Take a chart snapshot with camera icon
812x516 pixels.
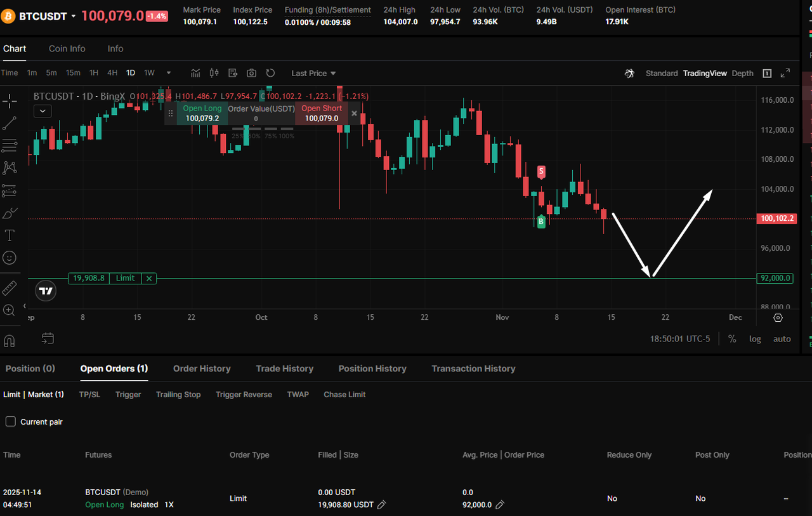(x=252, y=73)
